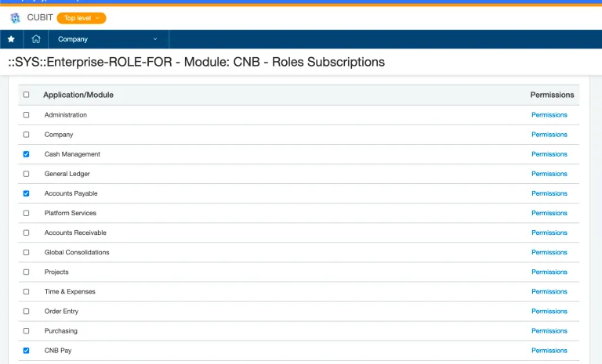This screenshot has width=602, height=364.
Task: Open Permissions link for Time & Expenses
Action: click(549, 291)
